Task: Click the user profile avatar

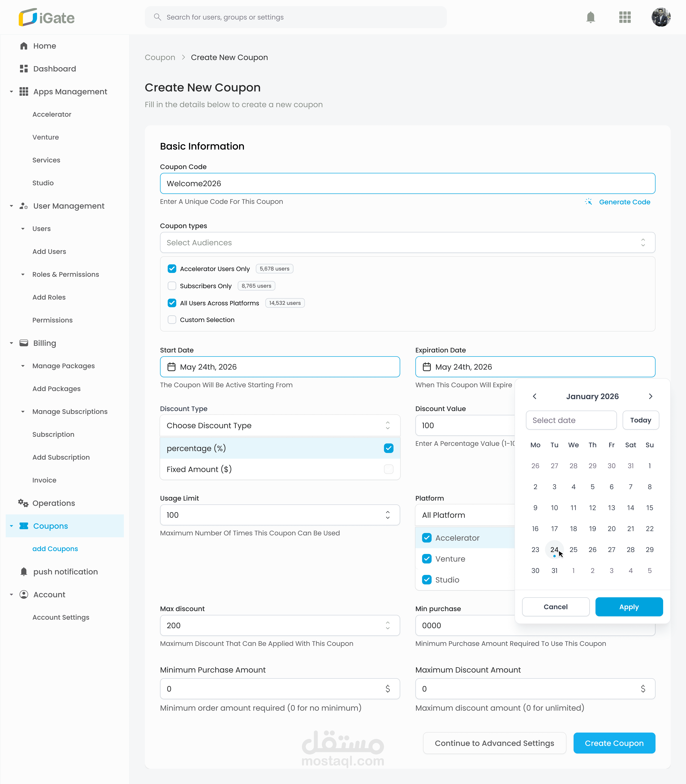Action: coord(661,17)
